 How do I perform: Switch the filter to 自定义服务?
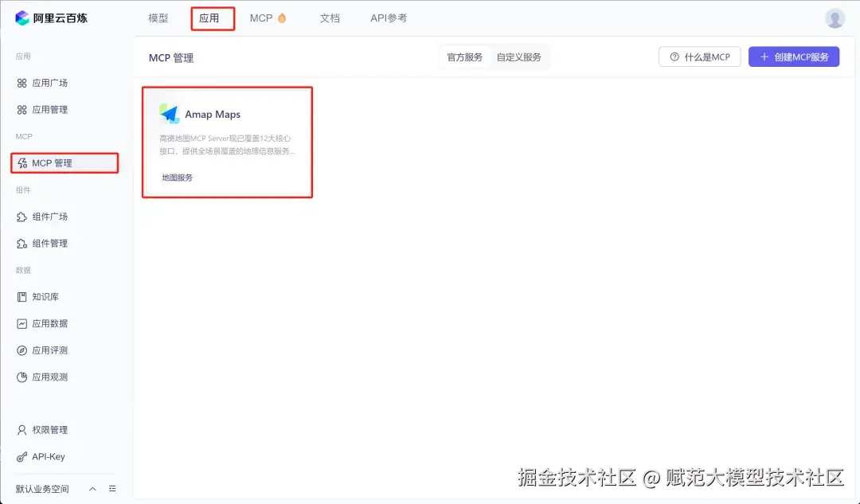click(x=518, y=57)
